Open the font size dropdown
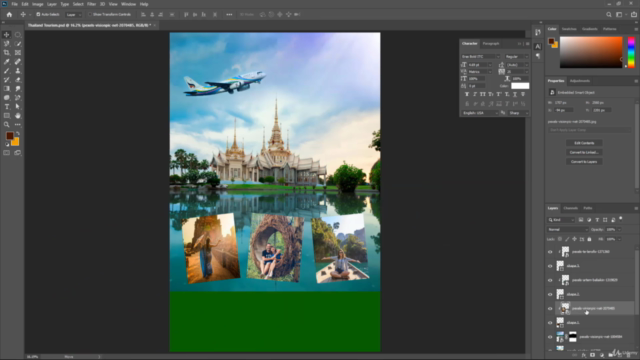The height and width of the screenshot is (360, 640). [479, 64]
